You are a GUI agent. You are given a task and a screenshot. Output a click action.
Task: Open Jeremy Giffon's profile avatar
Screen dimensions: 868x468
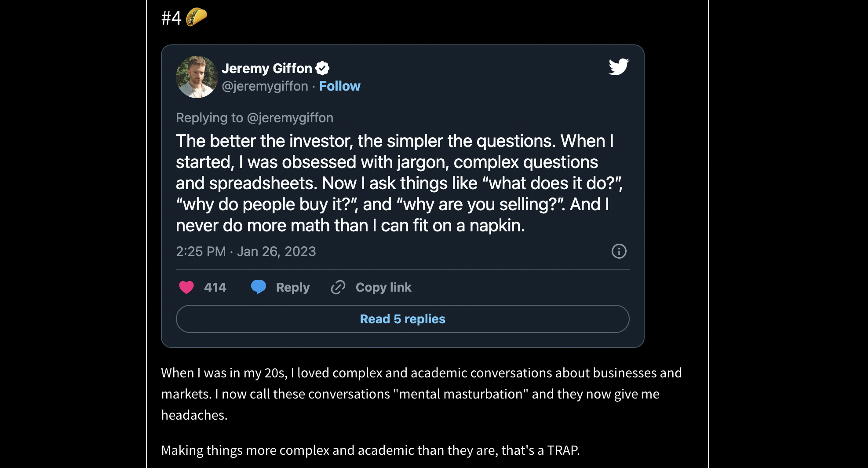click(197, 77)
